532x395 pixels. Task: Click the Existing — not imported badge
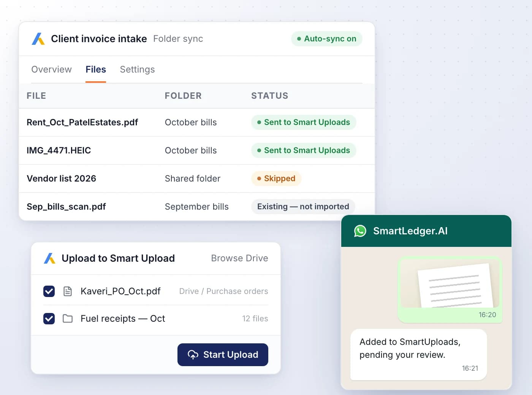pos(303,207)
